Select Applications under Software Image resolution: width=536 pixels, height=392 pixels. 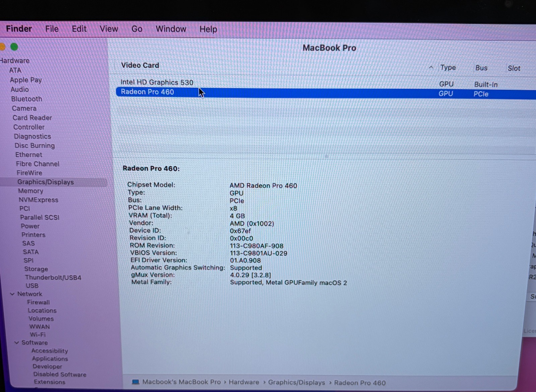50,358
